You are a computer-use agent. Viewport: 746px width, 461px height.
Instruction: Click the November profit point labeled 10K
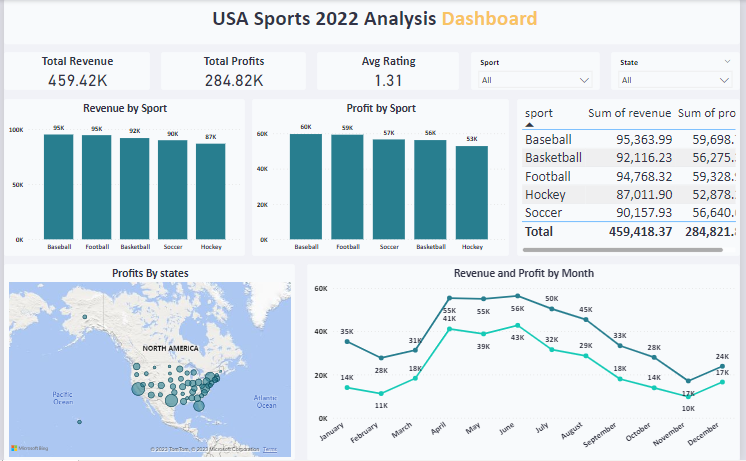pos(688,396)
